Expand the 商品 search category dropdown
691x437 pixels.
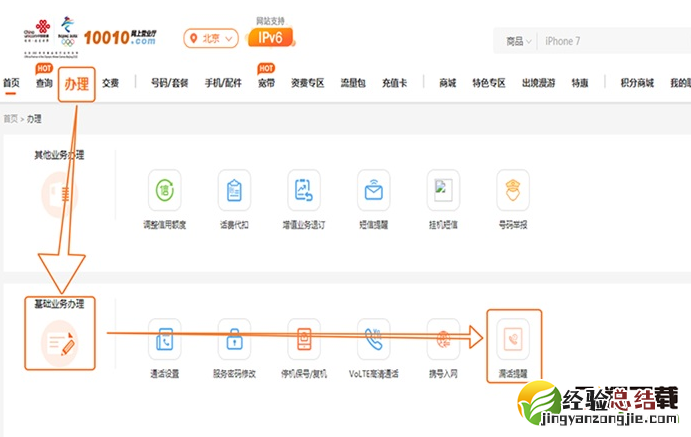click(x=518, y=41)
